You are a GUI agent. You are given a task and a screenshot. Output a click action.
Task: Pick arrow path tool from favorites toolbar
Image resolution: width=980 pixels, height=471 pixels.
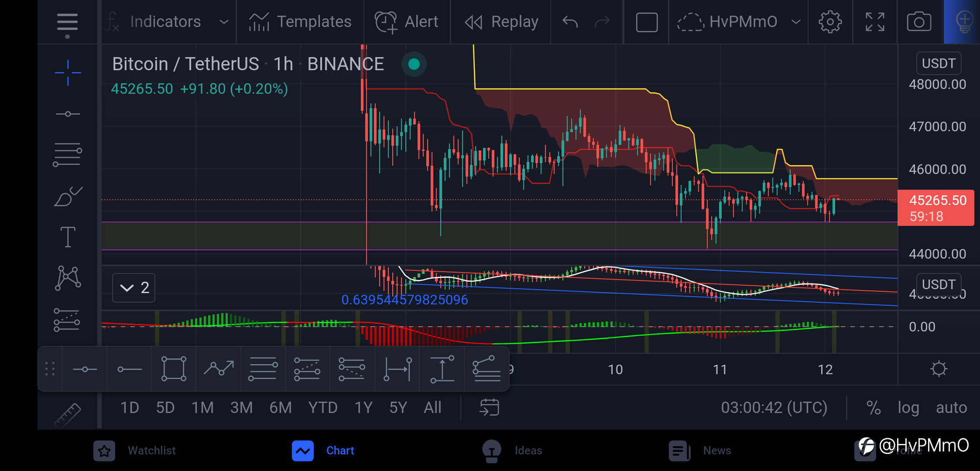219,369
